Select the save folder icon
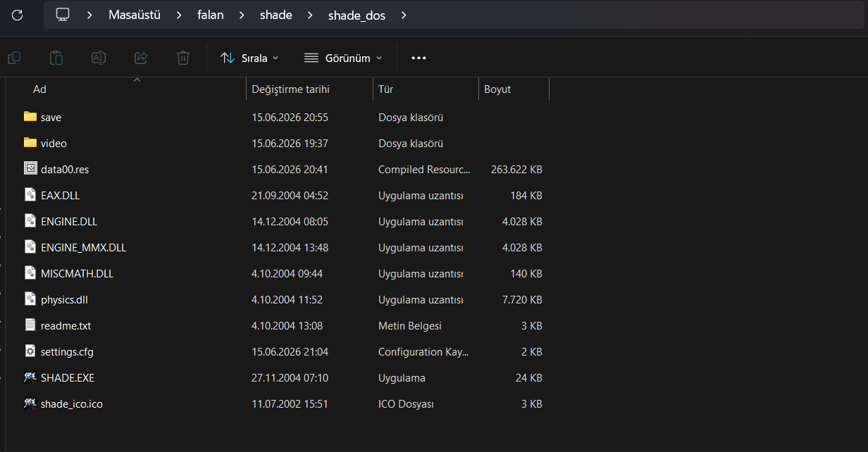This screenshot has width=868, height=452. (30, 117)
